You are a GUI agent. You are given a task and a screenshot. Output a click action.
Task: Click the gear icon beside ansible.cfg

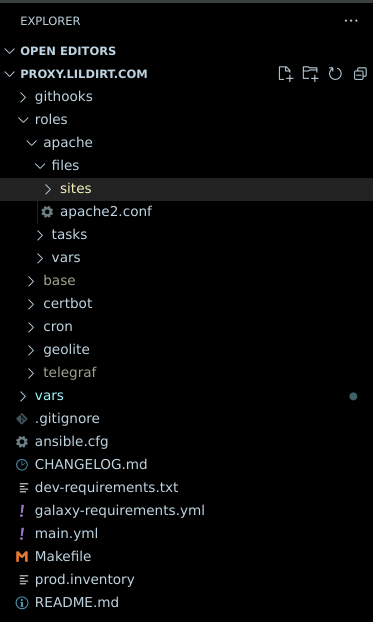click(22, 442)
